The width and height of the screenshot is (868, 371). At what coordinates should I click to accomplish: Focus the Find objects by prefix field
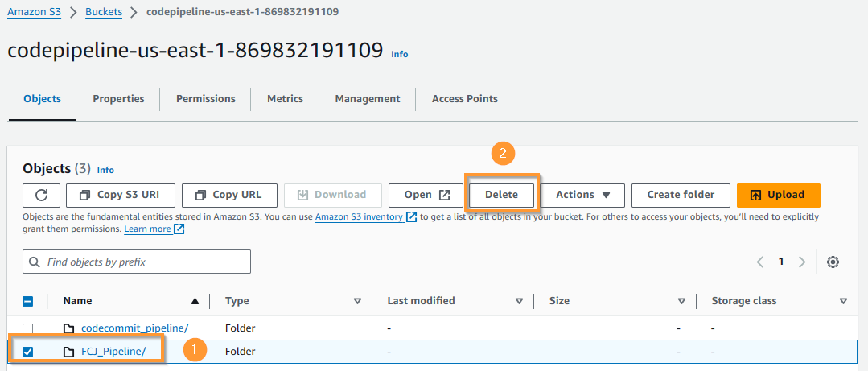[x=137, y=262]
